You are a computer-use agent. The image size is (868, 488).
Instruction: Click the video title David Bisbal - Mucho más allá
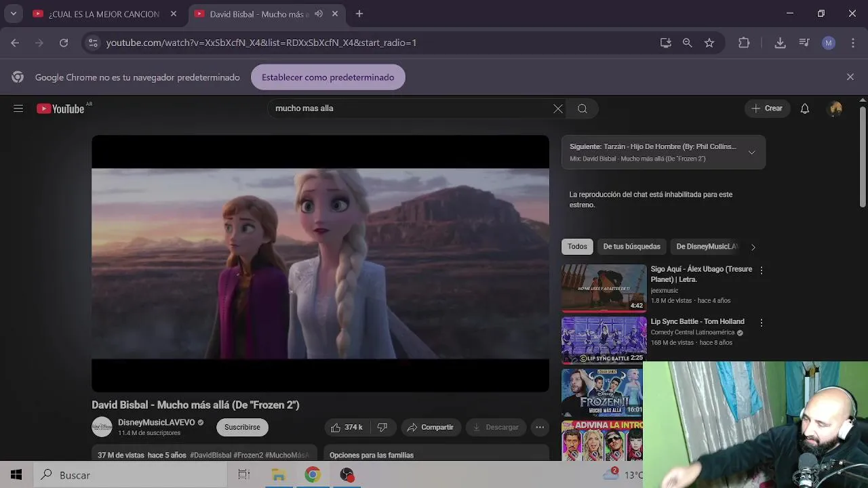coord(195,405)
